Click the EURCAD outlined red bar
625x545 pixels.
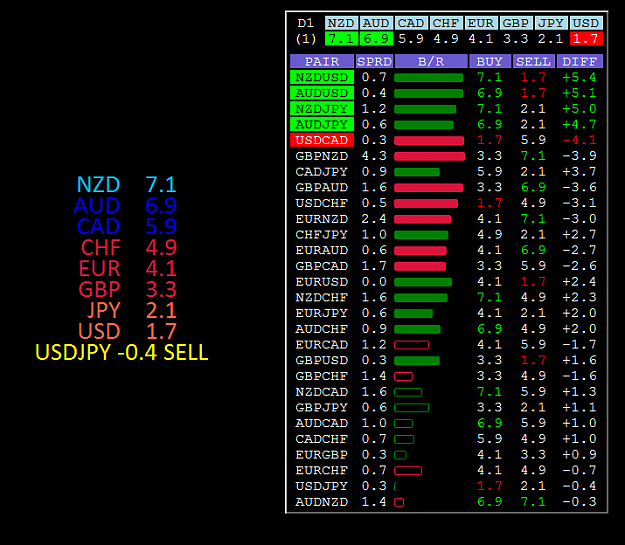[x=412, y=345]
